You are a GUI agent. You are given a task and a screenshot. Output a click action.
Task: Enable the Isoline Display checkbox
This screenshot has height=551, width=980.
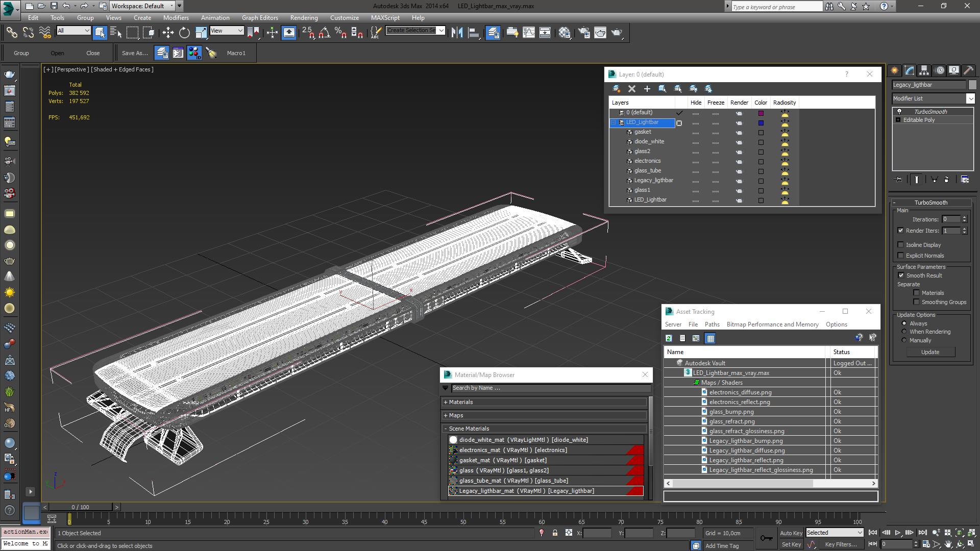click(901, 245)
